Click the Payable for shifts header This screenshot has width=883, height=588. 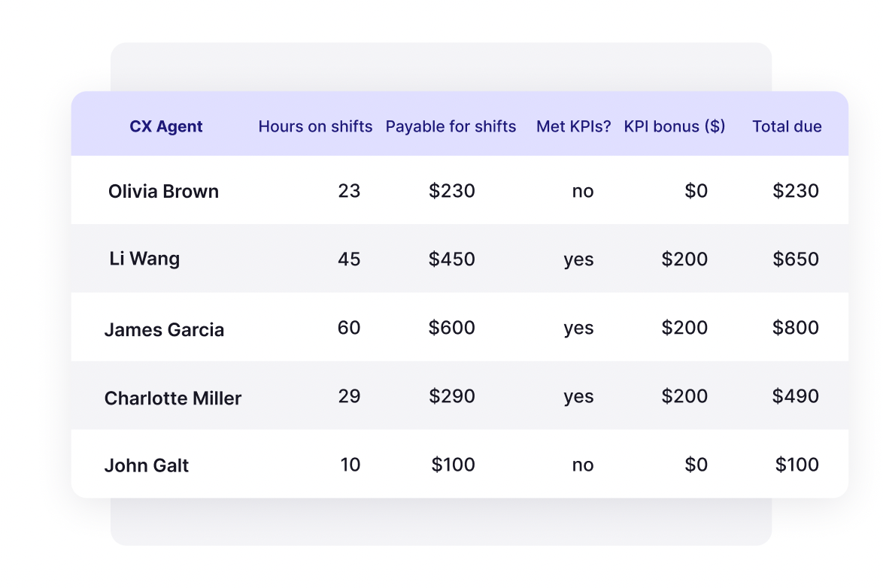click(x=451, y=126)
